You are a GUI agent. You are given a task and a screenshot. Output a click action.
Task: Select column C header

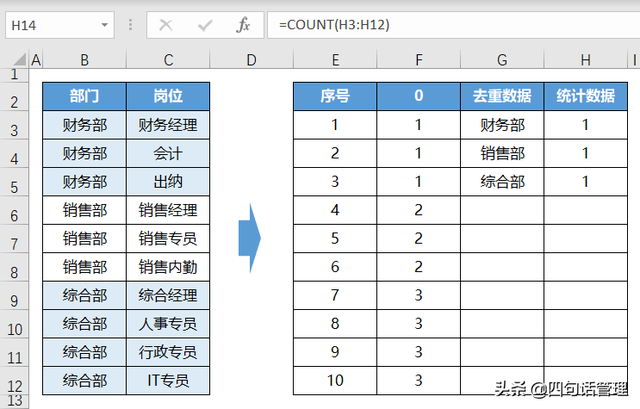click(x=168, y=60)
